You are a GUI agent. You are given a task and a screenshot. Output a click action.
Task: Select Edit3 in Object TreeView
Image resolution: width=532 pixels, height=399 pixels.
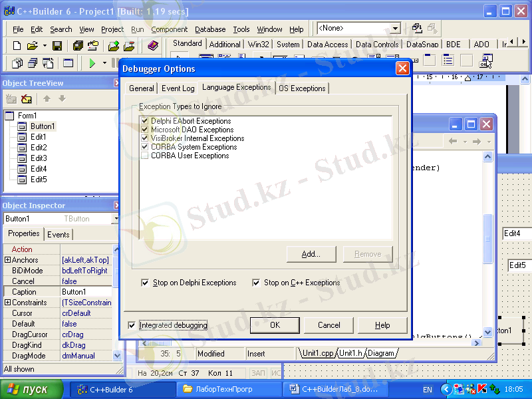pos(39,158)
